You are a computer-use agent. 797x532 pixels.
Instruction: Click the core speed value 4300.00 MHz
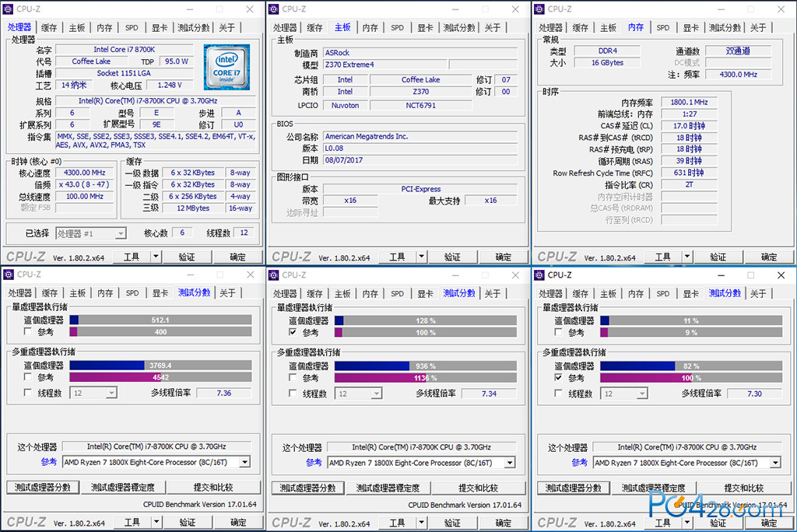(84, 173)
